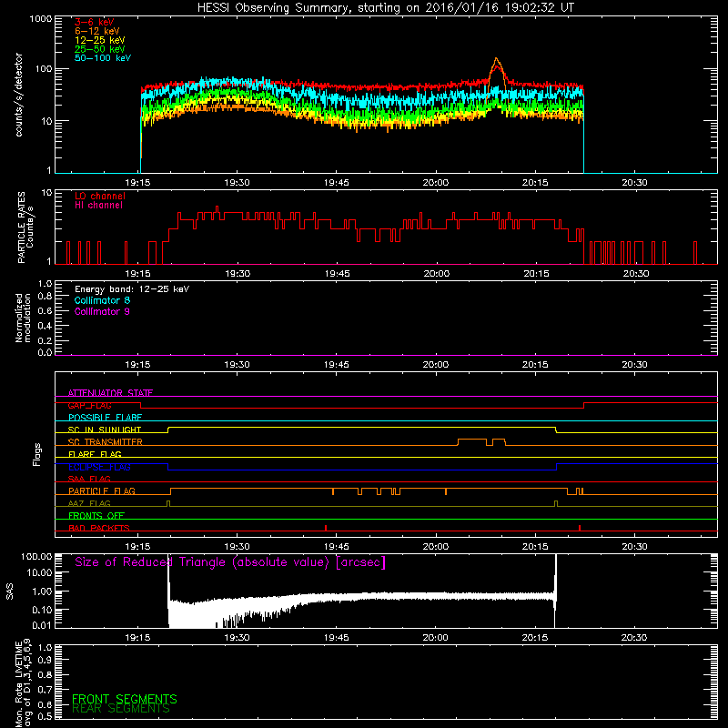Click the 19:45 tick label under SAS plot
This screenshot has width=728, height=728.
pos(336,638)
